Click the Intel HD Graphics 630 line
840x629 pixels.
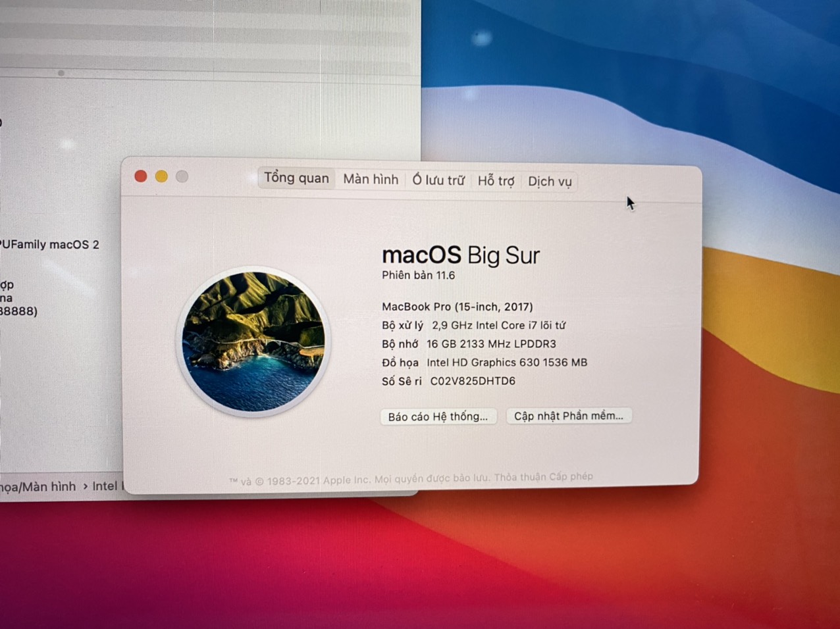[506, 363]
